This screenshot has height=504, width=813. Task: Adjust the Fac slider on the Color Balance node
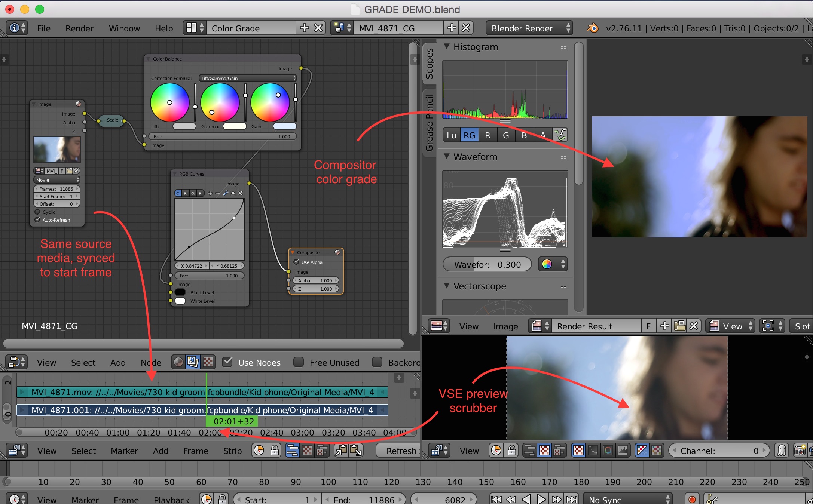point(223,136)
